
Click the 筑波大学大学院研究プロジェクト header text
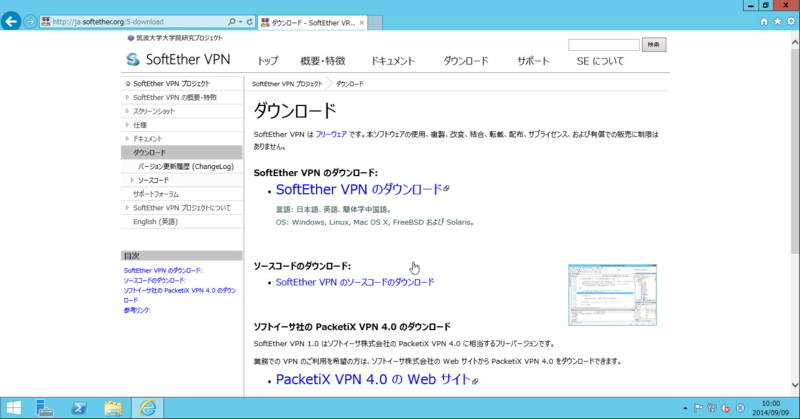pyautogui.click(x=179, y=38)
